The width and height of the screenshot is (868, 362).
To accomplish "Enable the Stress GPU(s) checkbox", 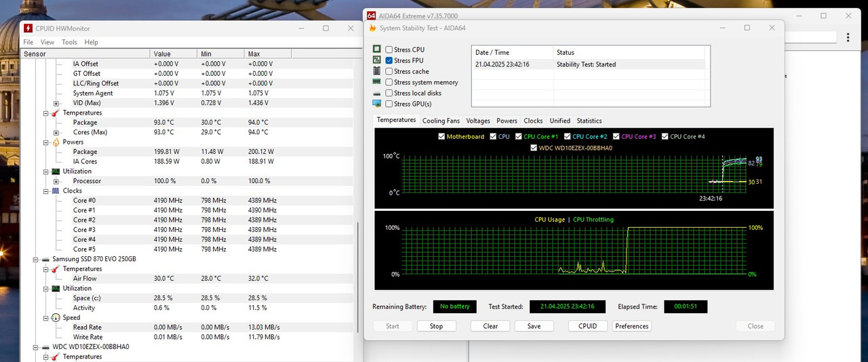I will click(389, 104).
